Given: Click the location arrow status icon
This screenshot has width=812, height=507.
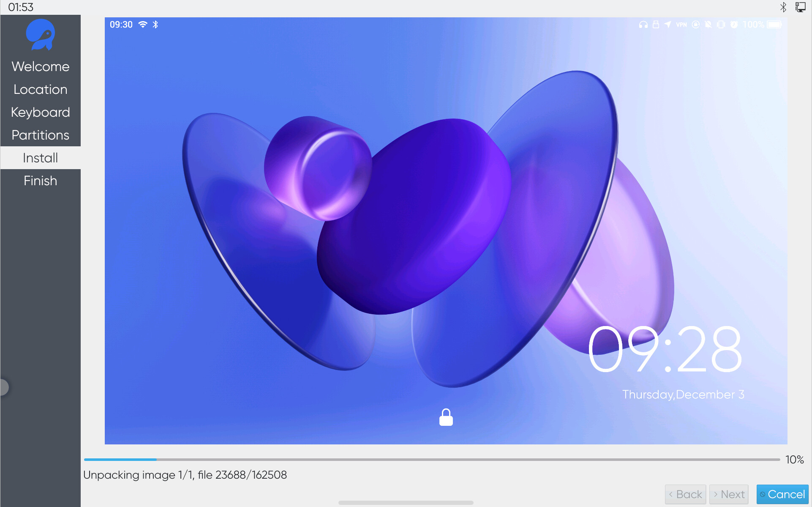Looking at the screenshot, I should [668, 25].
